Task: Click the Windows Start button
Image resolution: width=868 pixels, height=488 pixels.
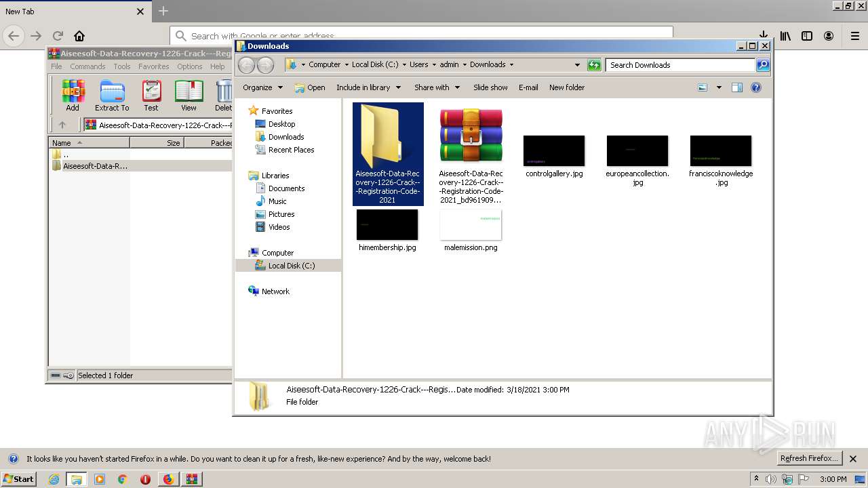Action: point(19,479)
